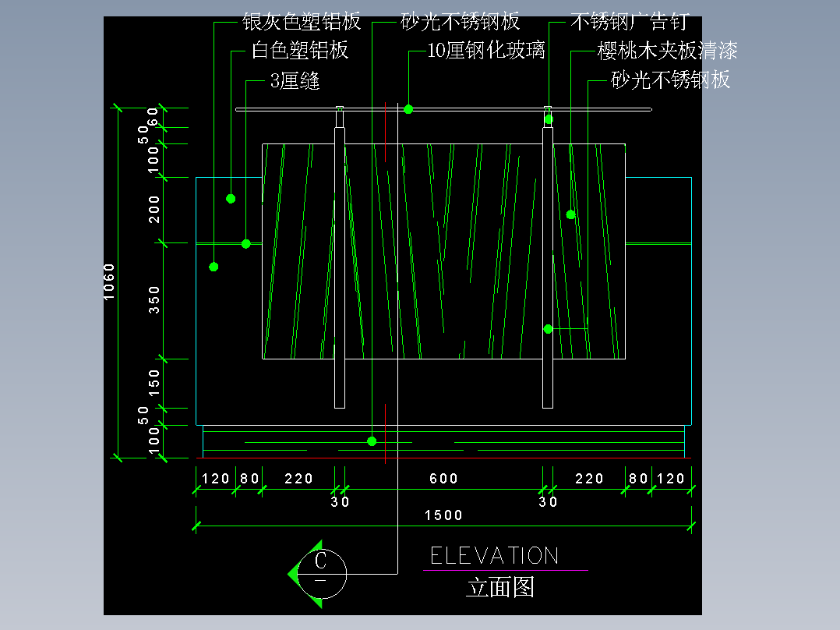Click the 200 vertical dimension text
840x630 pixels.
click(154, 210)
